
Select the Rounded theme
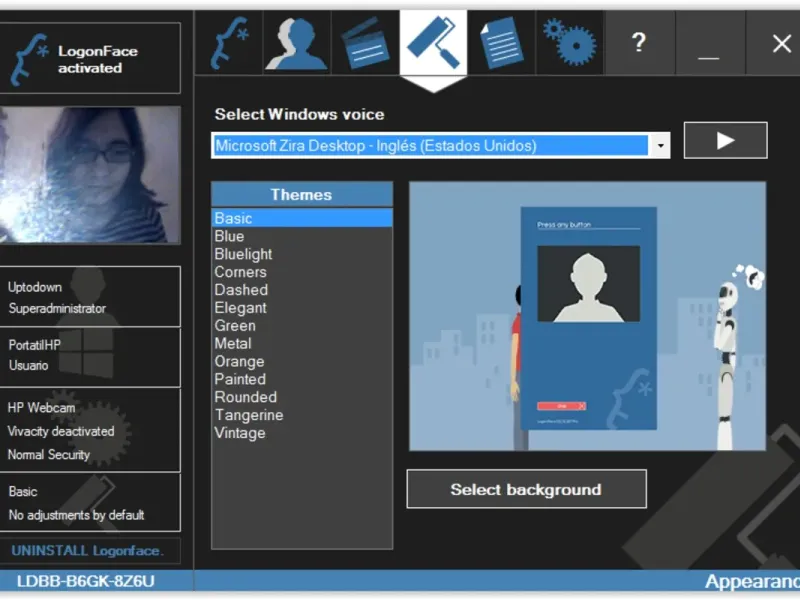[302, 397]
